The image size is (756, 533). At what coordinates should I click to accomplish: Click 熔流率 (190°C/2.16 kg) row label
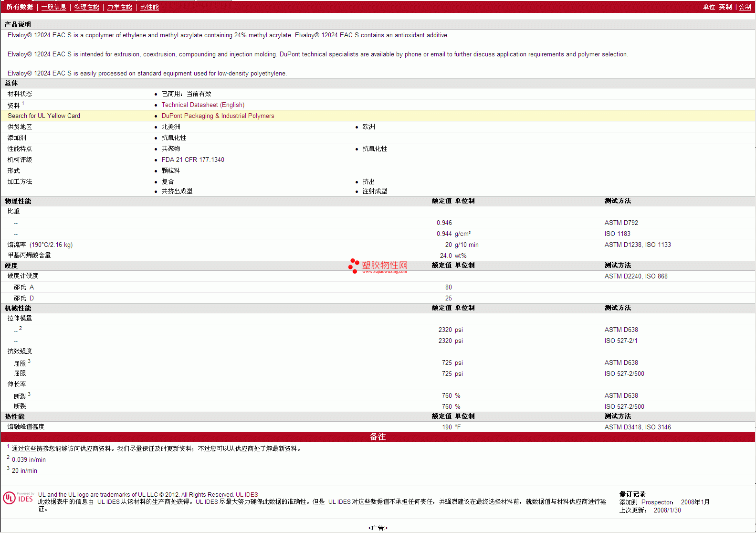(40, 245)
